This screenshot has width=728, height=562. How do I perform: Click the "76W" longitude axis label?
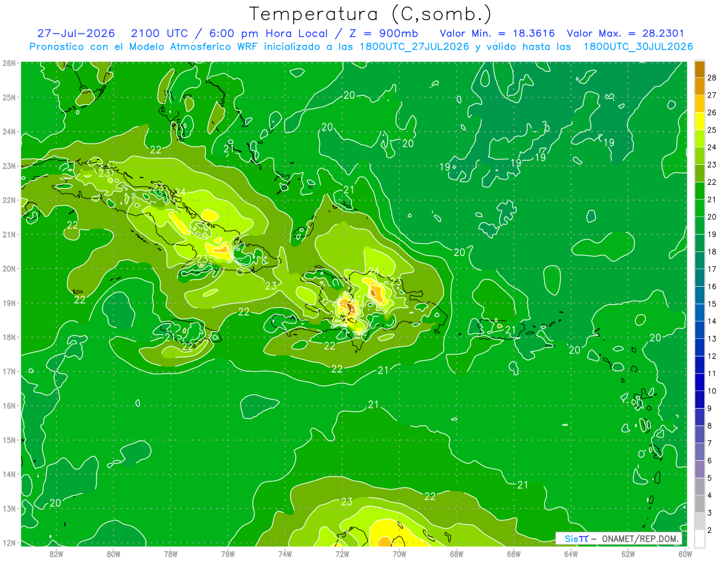coord(227,554)
